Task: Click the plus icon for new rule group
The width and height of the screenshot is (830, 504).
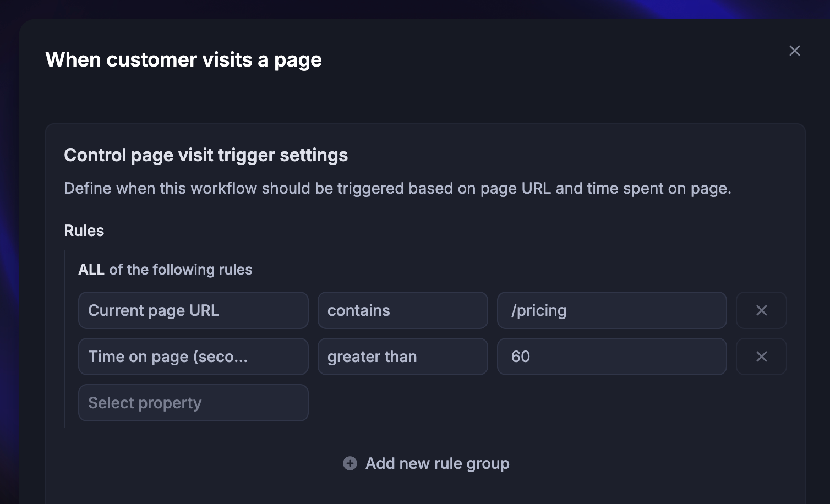Action: click(x=350, y=463)
